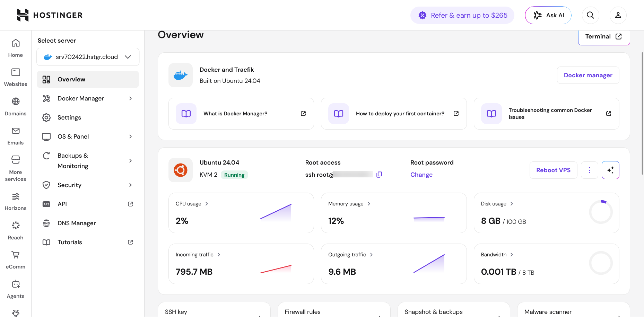This screenshot has height=317, width=644.
Task: Click Refer & earn up to $265
Action: [462, 15]
